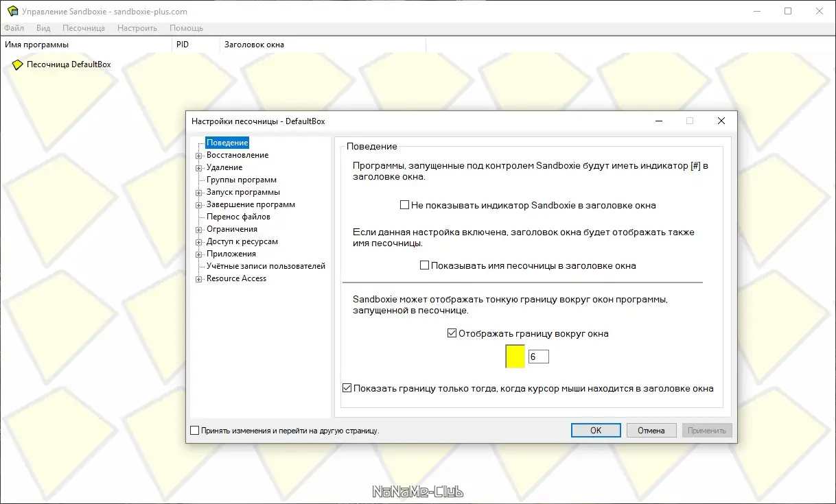
Task: Click the Применить button
Action: tap(707, 431)
